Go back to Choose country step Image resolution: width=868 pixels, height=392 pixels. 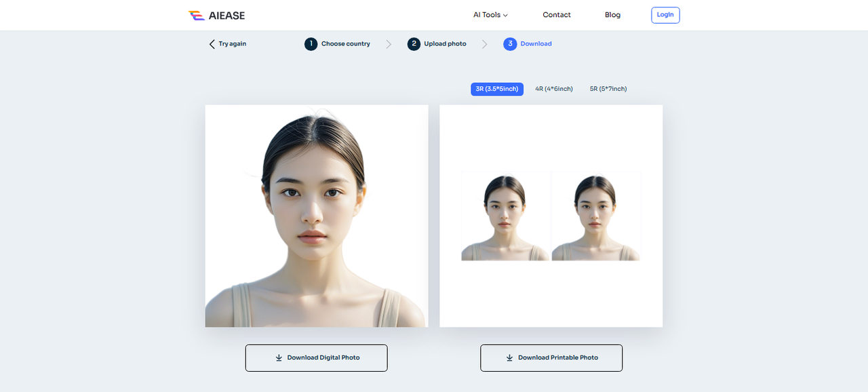[346, 44]
